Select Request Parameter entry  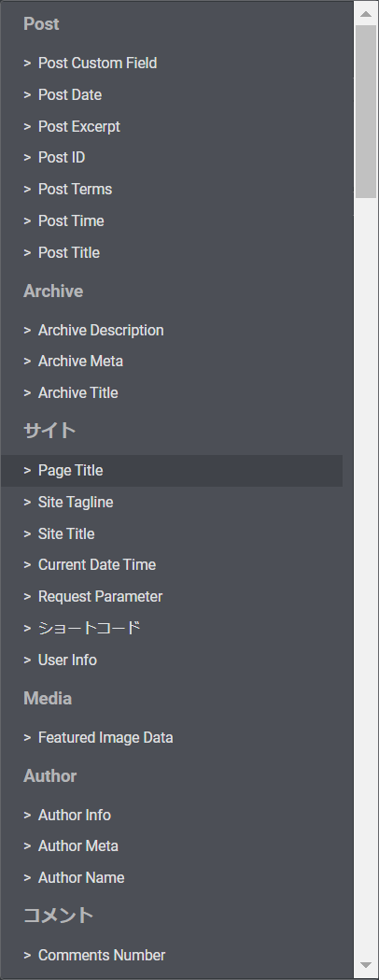point(172,597)
